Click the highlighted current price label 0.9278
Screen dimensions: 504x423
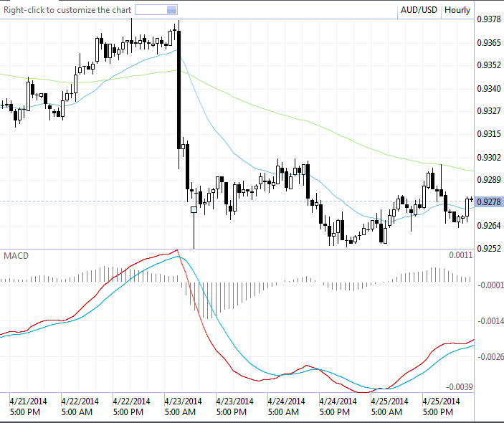click(x=489, y=202)
